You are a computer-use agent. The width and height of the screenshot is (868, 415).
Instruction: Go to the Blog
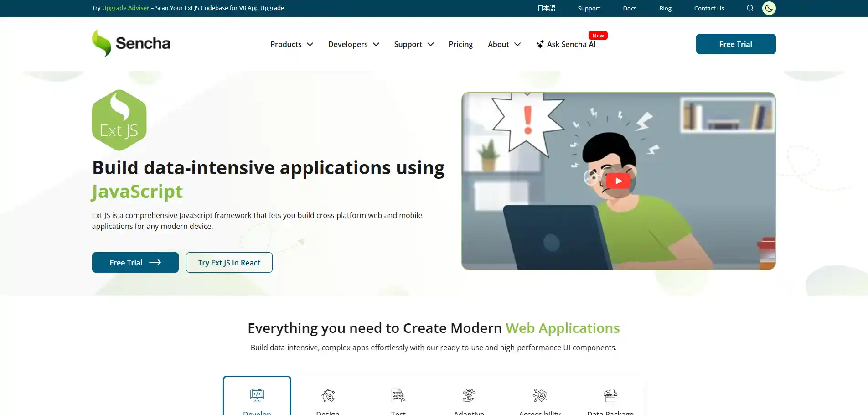665,8
